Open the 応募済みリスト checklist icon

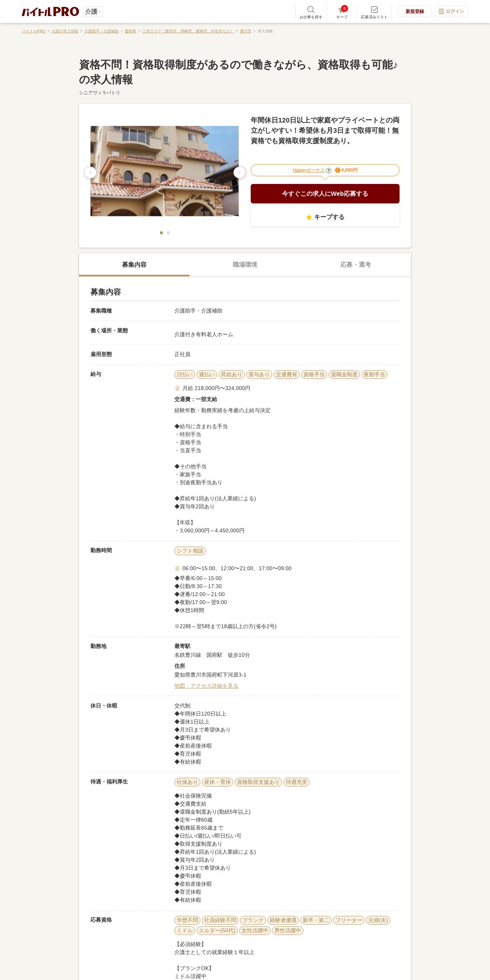coord(374,12)
